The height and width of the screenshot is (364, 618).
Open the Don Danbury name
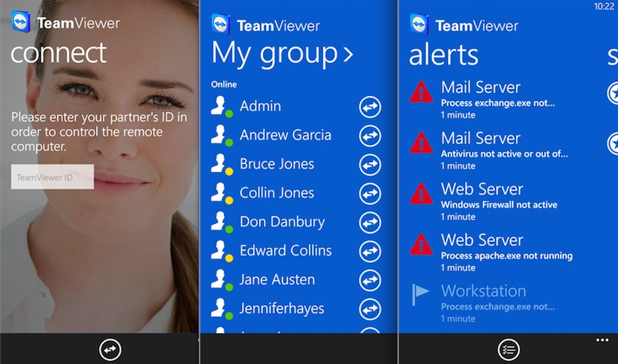pyautogui.click(x=282, y=222)
